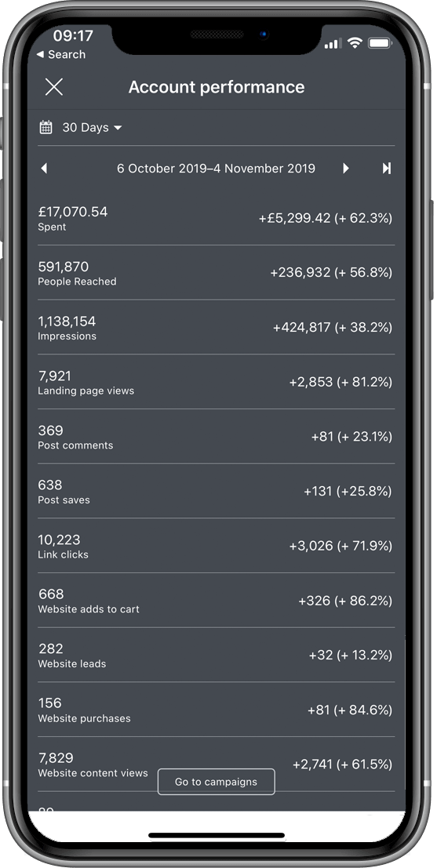Open the Link clicks metric row
The image size is (437, 868).
tap(216, 546)
